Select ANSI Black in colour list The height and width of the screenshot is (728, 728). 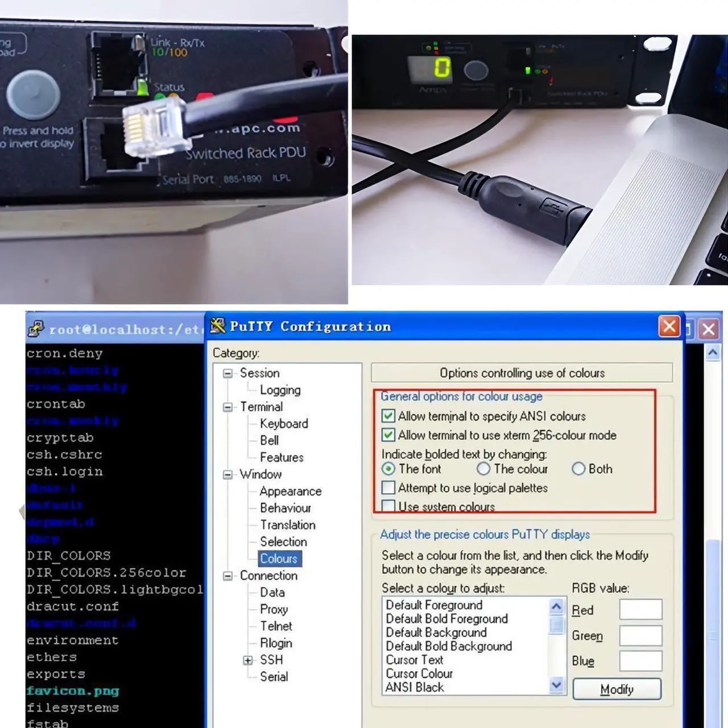415,687
